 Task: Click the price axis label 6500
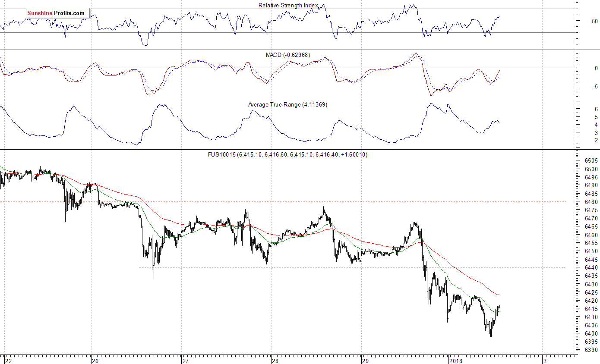tap(591, 169)
